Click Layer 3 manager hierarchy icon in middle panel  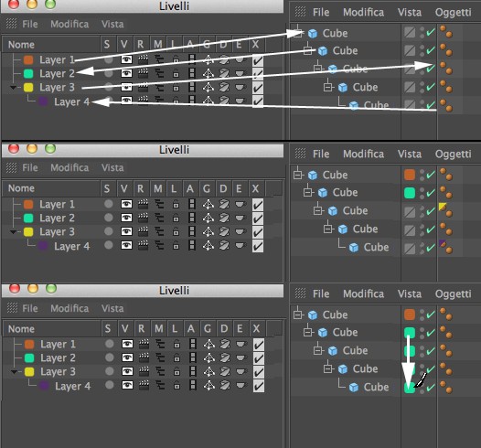(x=159, y=231)
